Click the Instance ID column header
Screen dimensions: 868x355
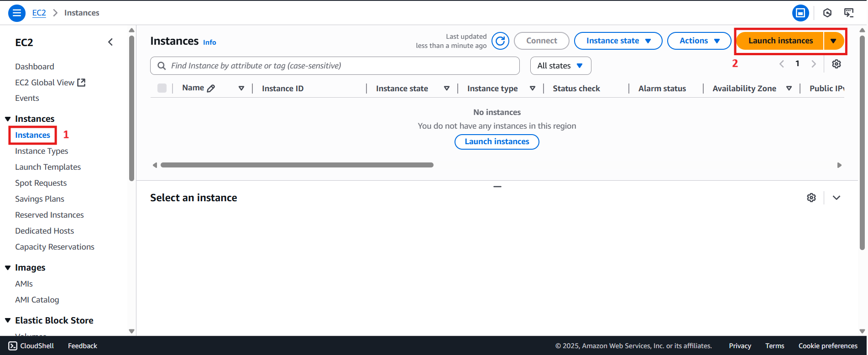283,89
